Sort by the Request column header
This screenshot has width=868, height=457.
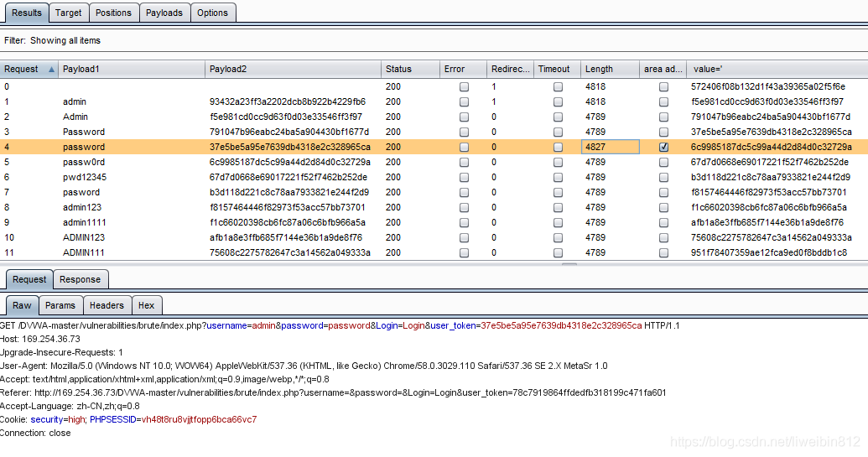(x=29, y=69)
